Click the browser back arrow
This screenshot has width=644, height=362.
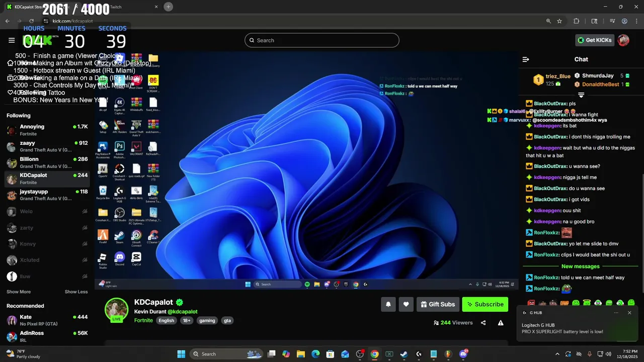click(x=7, y=21)
